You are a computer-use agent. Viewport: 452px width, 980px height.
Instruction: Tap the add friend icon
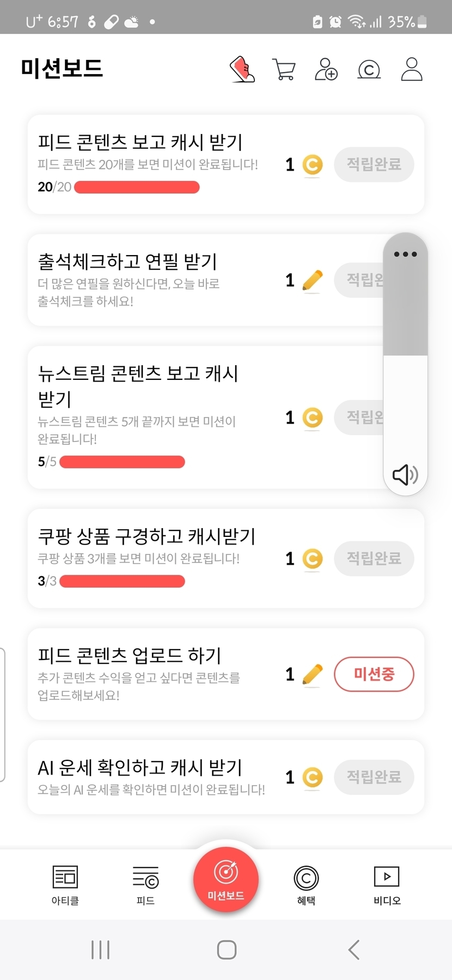click(x=326, y=70)
